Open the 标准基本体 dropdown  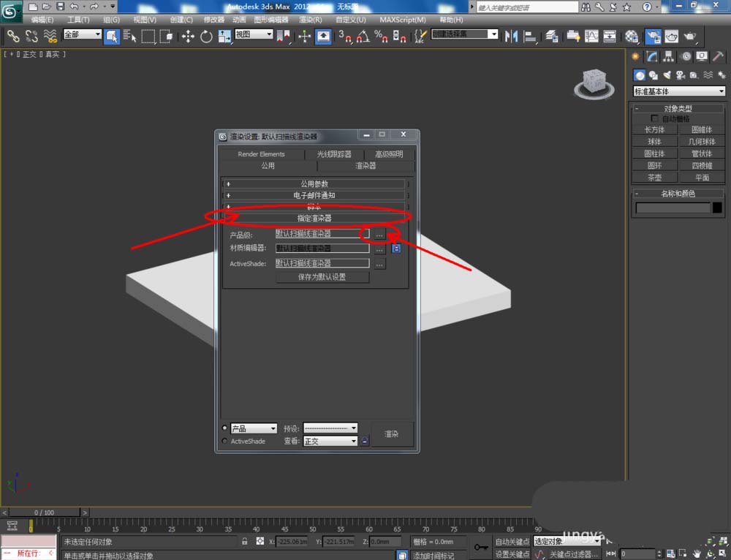(x=679, y=91)
